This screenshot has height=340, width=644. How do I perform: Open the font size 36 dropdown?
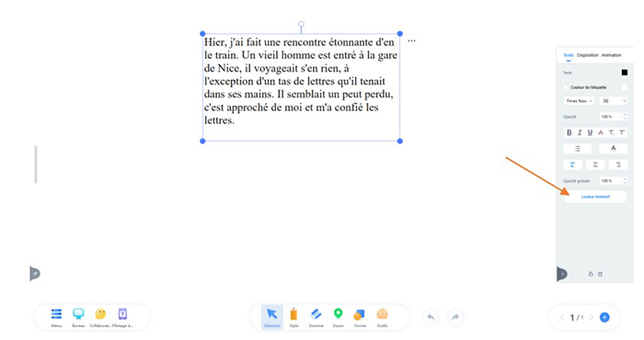pos(614,101)
